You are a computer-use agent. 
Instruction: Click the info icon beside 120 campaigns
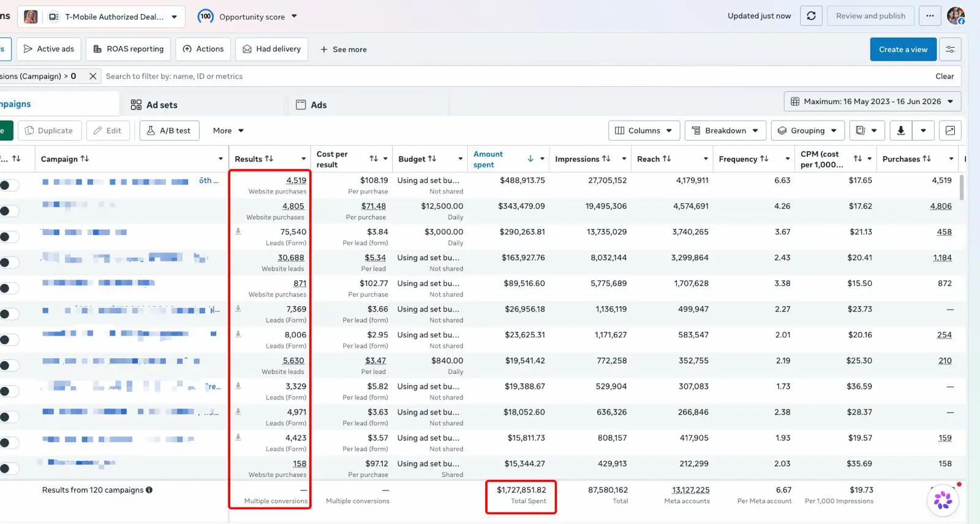(x=149, y=490)
